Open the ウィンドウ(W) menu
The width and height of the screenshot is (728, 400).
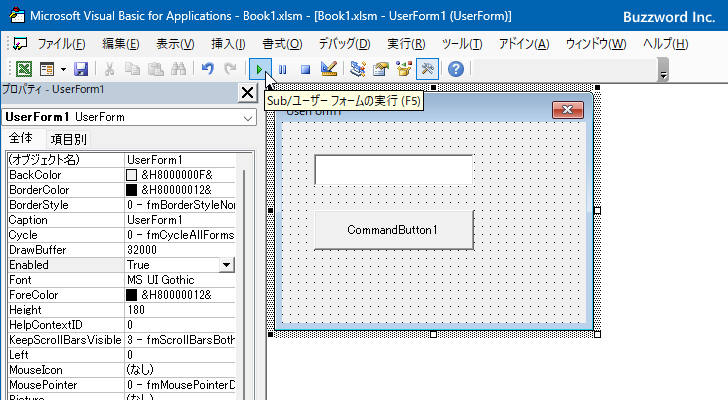coord(596,44)
